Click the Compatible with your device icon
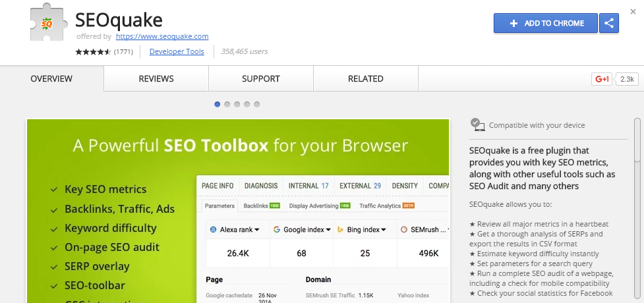This screenshot has width=644, height=303. [477, 124]
